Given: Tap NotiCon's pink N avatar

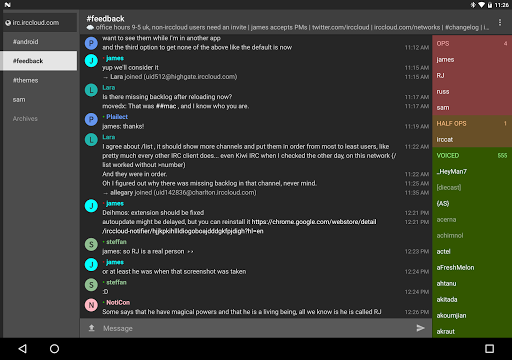Looking at the screenshot, I should tap(91, 305).
